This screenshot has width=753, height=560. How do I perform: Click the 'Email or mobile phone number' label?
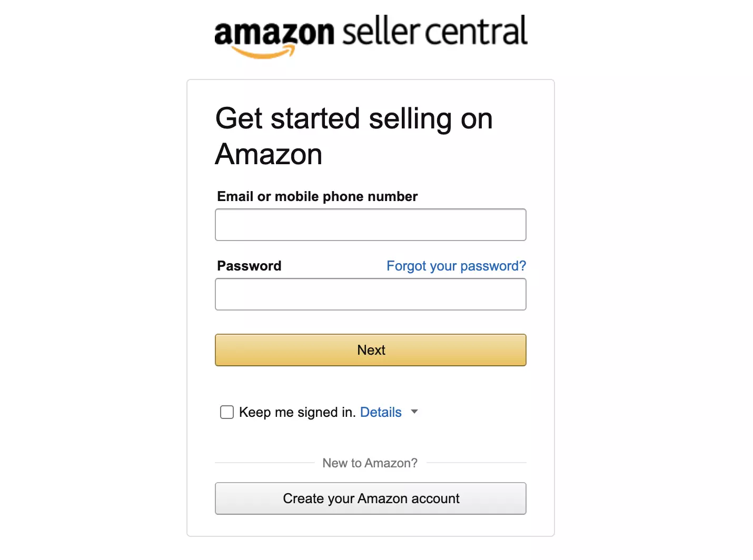pos(318,197)
